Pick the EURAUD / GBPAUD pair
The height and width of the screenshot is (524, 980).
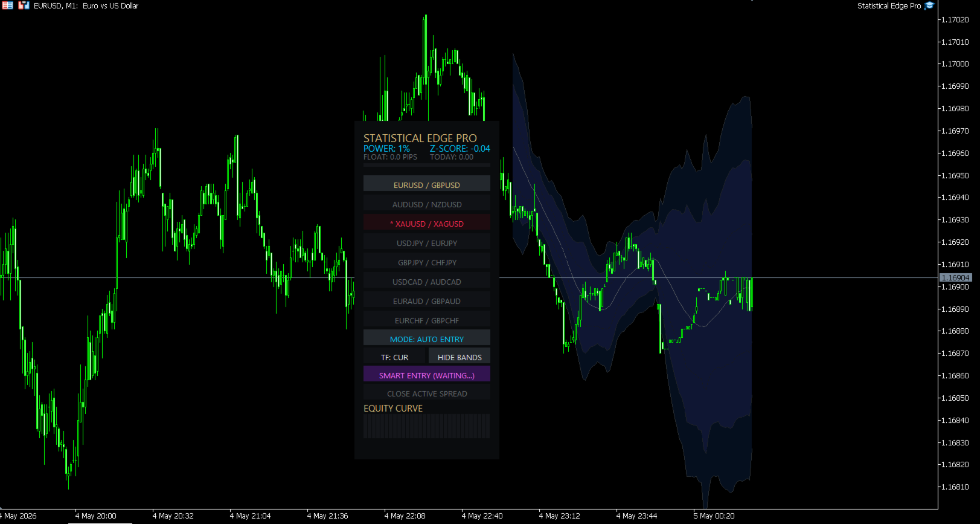tap(427, 300)
